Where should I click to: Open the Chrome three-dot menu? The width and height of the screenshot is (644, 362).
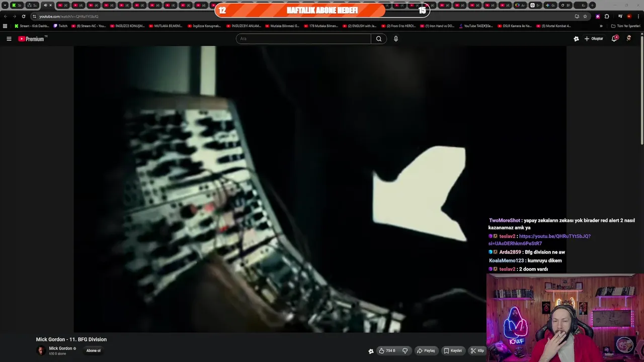(x=638, y=16)
